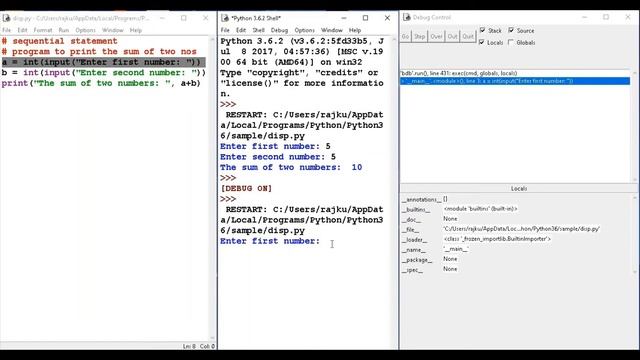Click the Debug Control window icon
The width and height of the screenshot is (640, 360).
tap(407, 17)
